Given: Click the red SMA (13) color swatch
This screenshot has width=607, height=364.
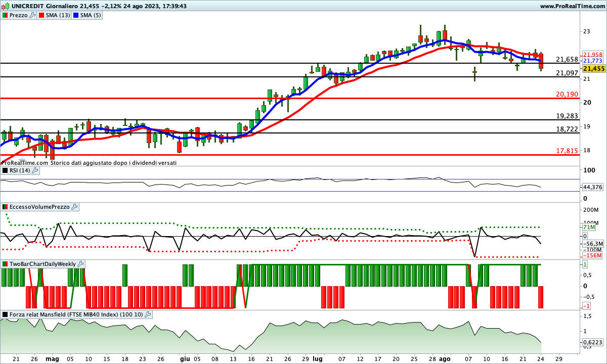Looking at the screenshot, I should point(41,15).
